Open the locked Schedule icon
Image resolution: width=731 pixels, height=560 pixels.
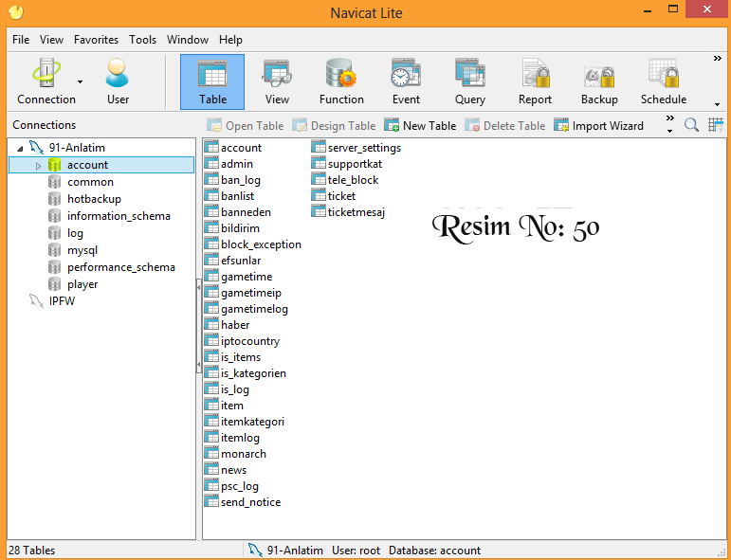click(664, 81)
